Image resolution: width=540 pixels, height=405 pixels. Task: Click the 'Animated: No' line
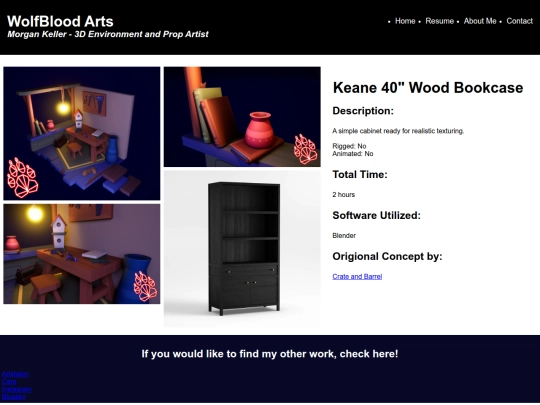(x=353, y=154)
